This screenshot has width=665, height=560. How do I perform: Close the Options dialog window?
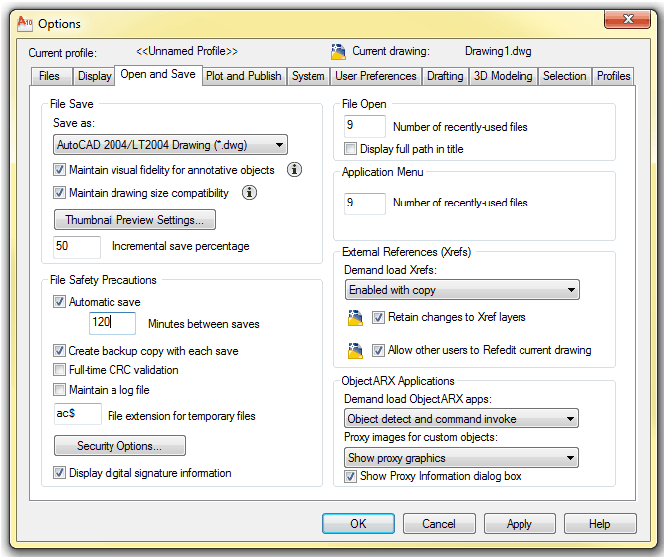point(626,22)
